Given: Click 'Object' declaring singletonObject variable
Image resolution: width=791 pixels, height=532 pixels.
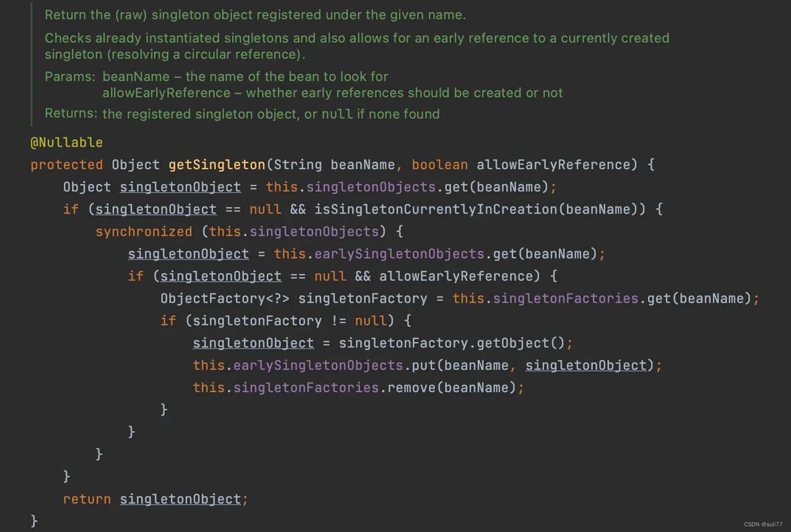Looking at the screenshot, I should point(87,187).
